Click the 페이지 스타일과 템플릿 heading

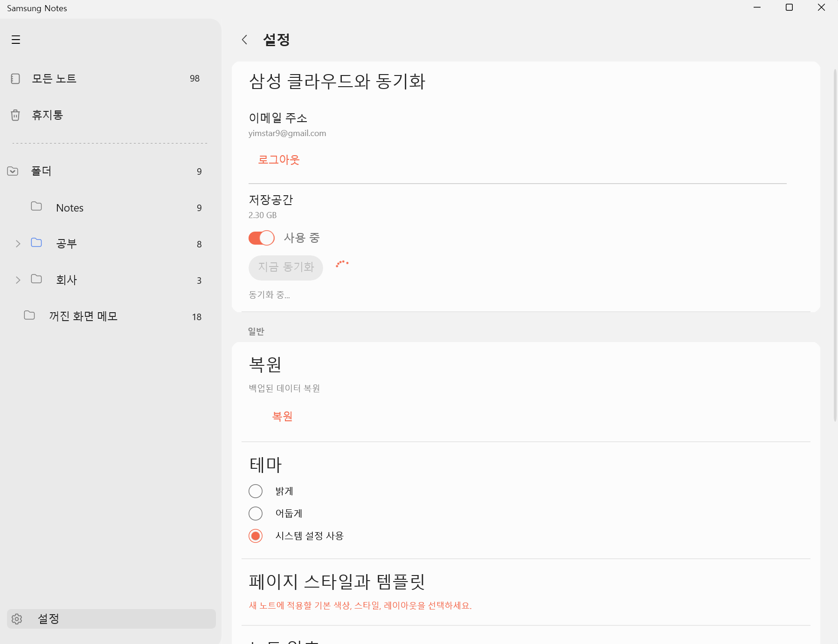click(337, 581)
